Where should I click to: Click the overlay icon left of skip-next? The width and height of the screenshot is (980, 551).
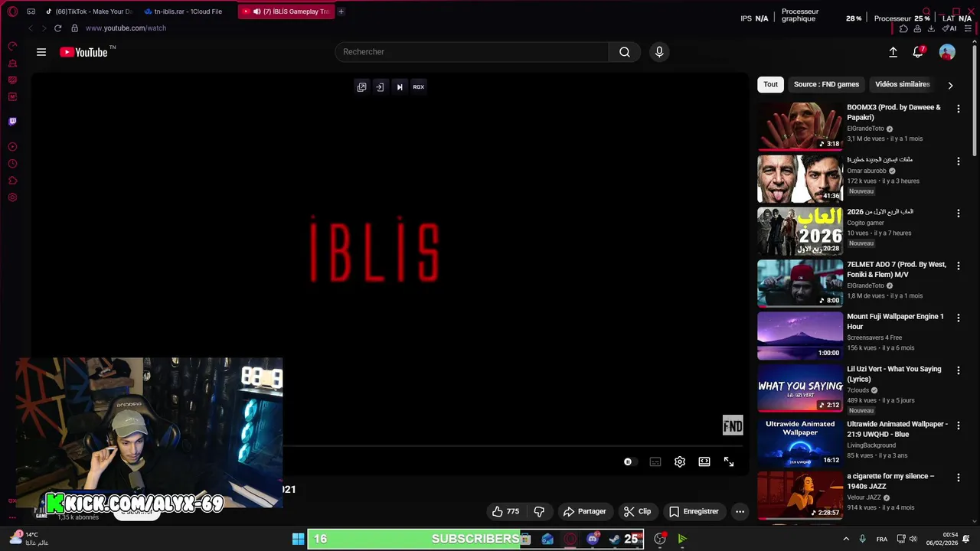pos(380,87)
